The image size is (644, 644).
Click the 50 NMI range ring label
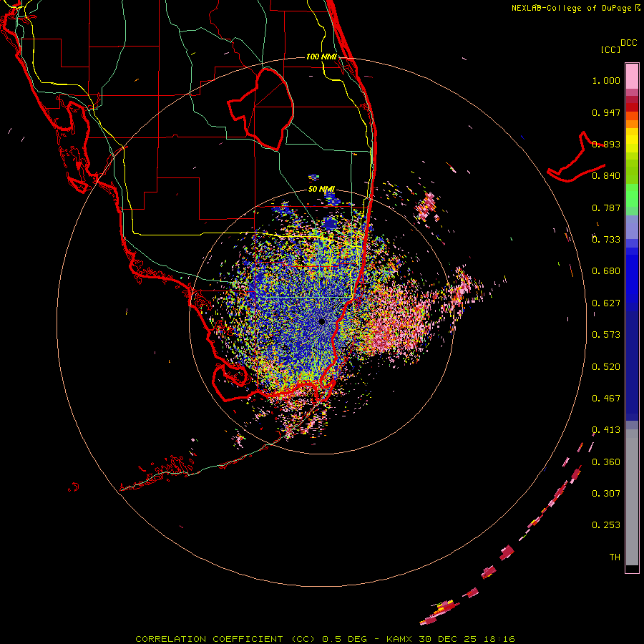321,190
